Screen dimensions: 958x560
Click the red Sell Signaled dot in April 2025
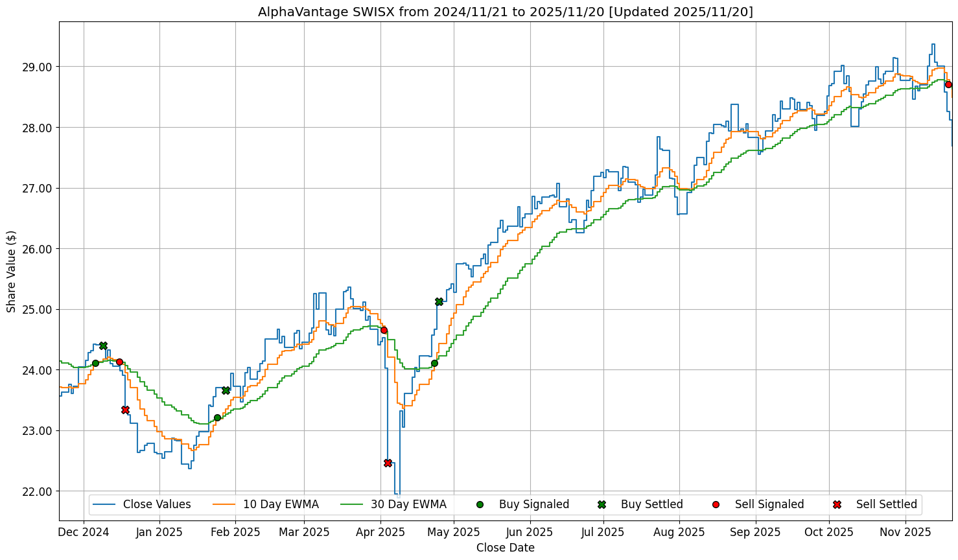384,330
